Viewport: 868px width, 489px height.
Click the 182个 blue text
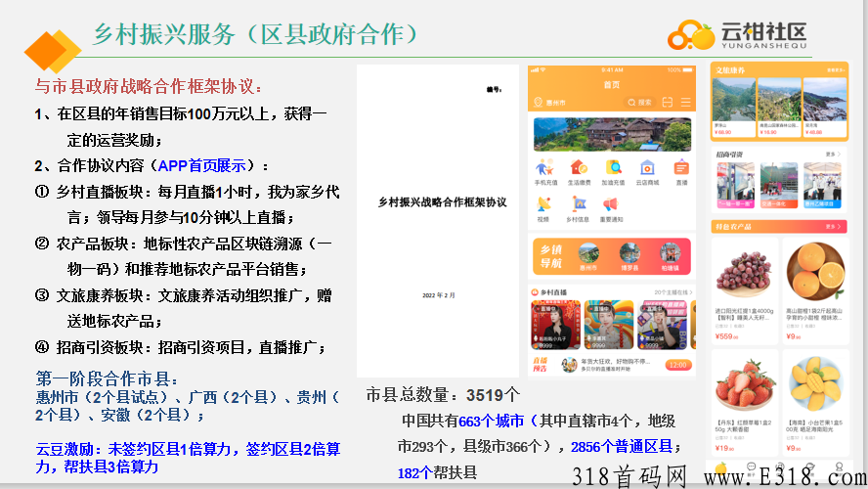coord(414,473)
